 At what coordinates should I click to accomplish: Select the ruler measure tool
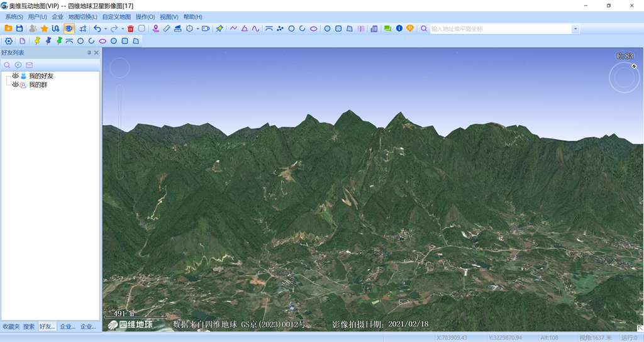[167, 29]
